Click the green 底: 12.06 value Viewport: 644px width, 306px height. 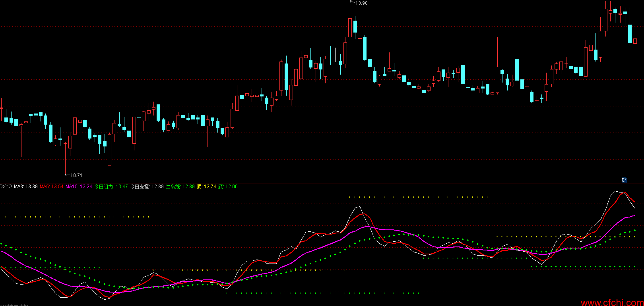click(228, 187)
